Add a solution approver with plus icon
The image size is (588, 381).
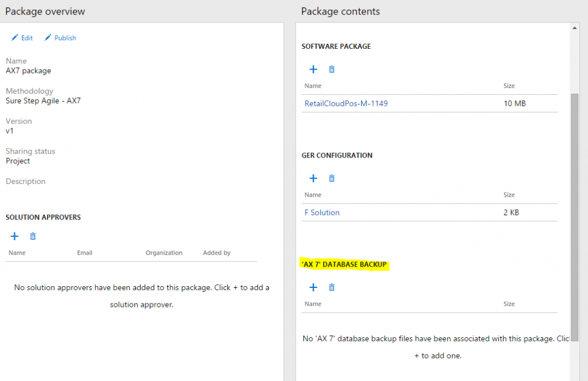coord(15,236)
